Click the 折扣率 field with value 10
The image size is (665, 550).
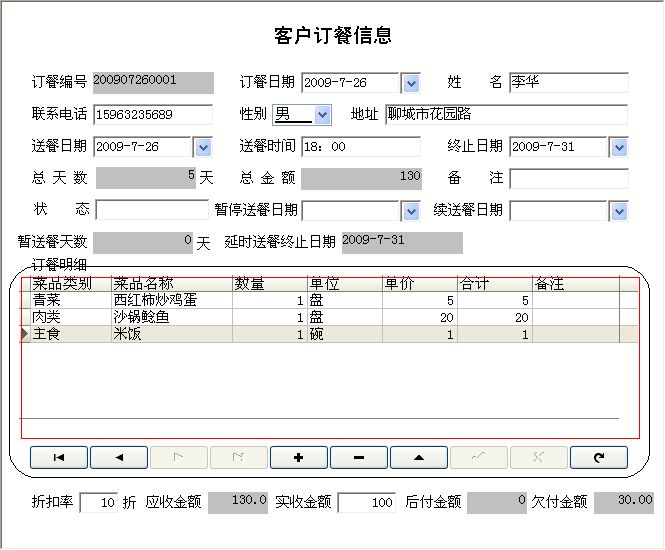[x=98, y=503]
